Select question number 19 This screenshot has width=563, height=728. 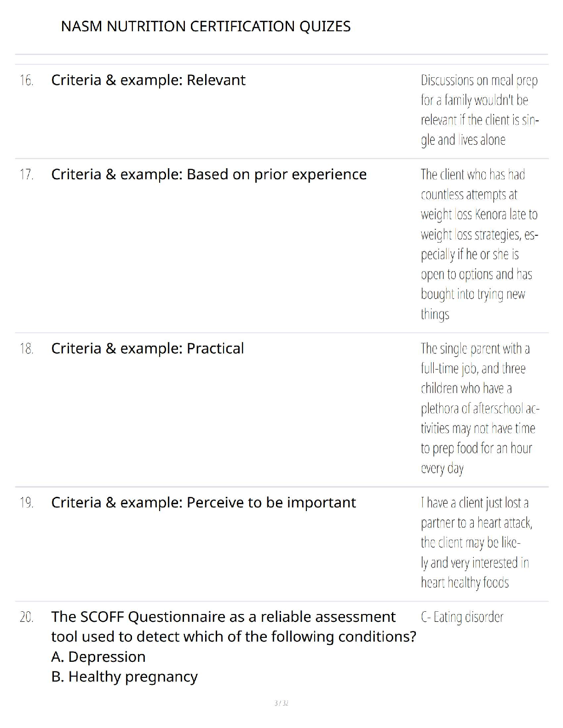[27, 503]
